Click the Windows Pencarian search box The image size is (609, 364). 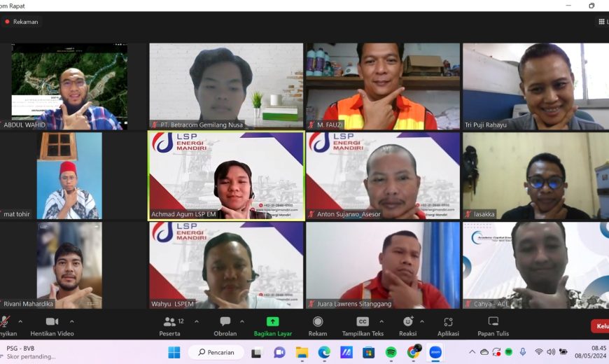click(216, 352)
